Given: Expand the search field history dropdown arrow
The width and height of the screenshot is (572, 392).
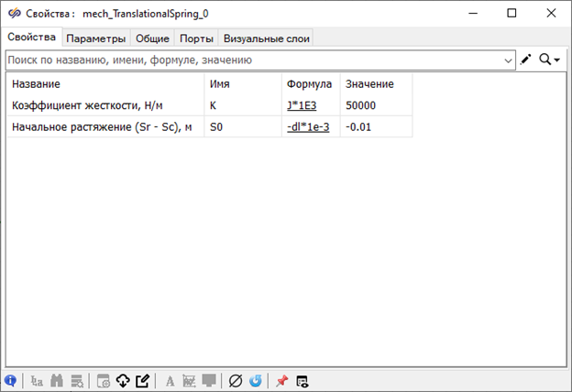Looking at the screenshot, I should tap(509, 60).
